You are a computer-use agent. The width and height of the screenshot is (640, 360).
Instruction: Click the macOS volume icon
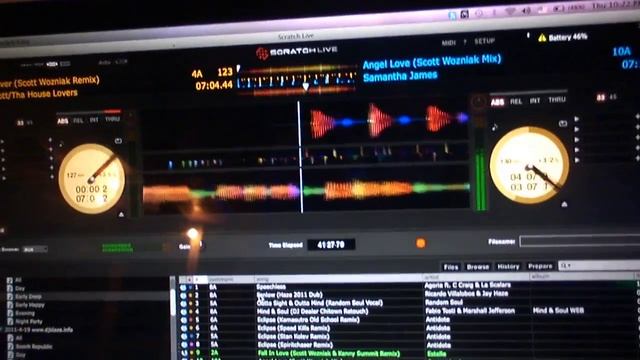click(527, 10)
